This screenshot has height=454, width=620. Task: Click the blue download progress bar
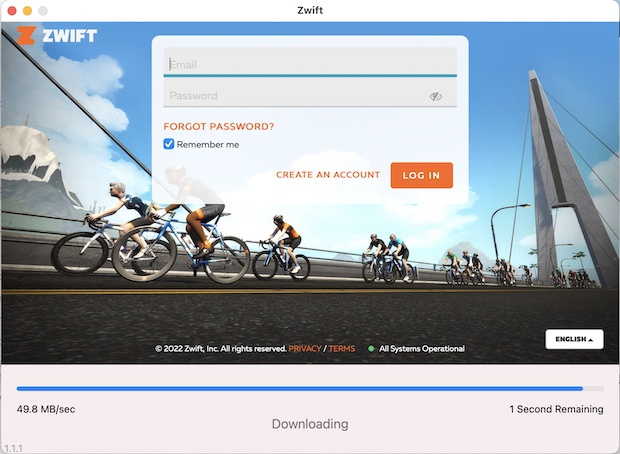300,388
